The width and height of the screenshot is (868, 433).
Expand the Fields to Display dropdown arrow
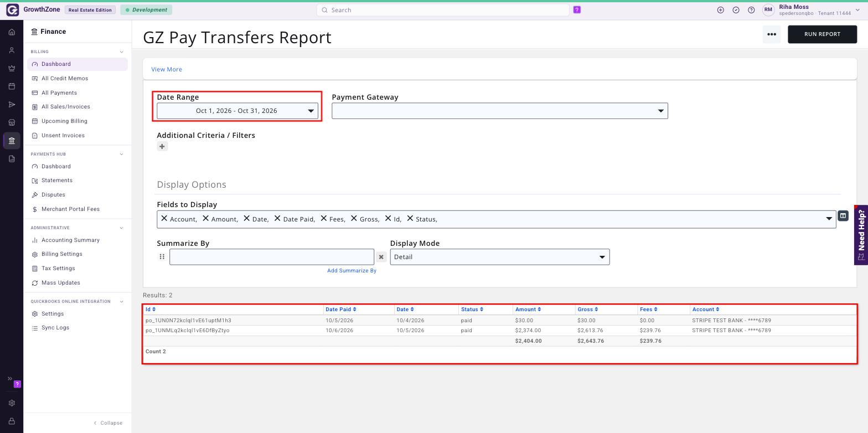(x=829, y=219)
